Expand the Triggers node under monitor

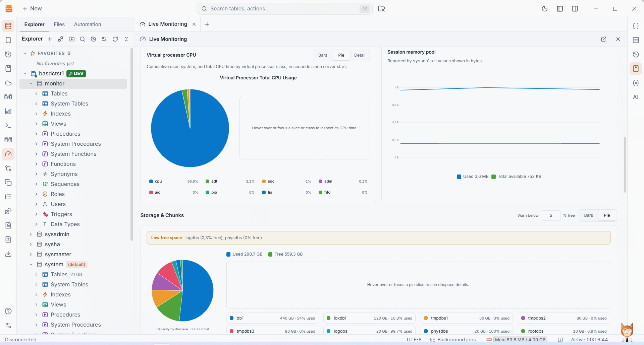coord(37,214)
